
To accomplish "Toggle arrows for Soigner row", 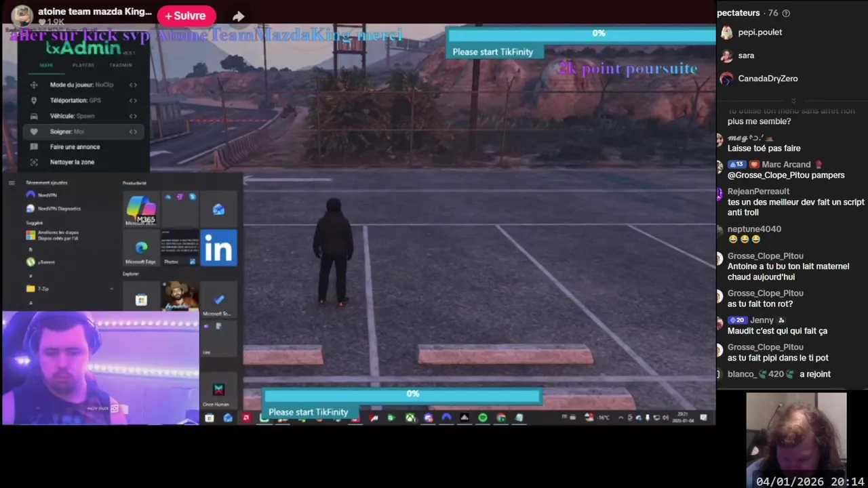I will coord(133,131).
